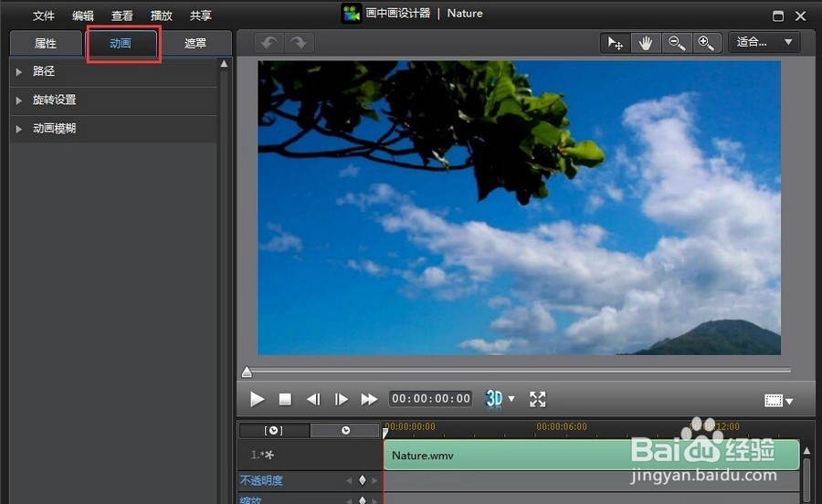Stop the preview playback
Screen dimensions: 822x504
285,399
